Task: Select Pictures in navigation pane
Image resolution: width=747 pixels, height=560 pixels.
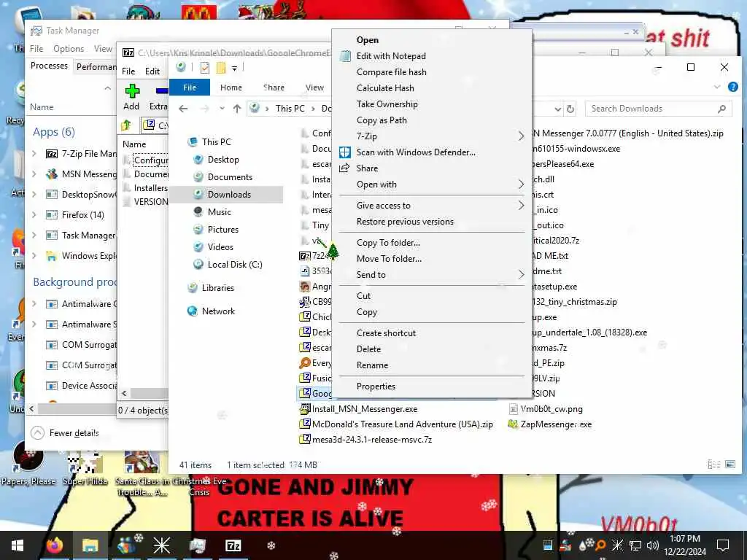Action: pyautogui.click(x=222, y=230)
